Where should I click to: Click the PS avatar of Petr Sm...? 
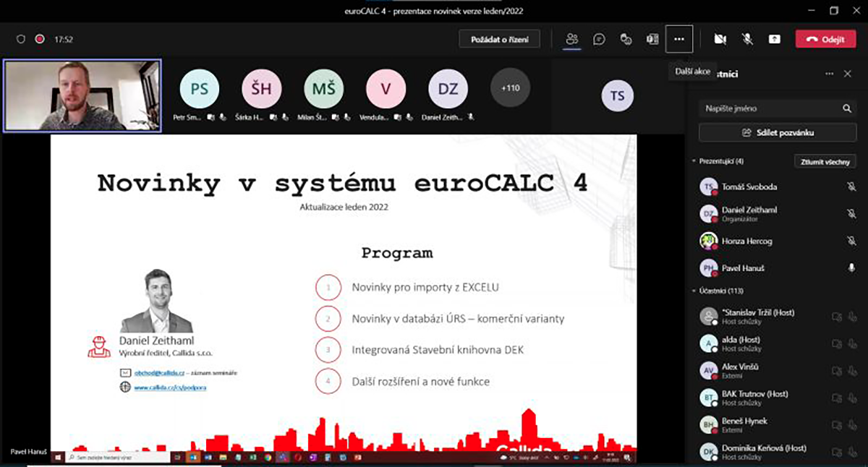(199, 88)
